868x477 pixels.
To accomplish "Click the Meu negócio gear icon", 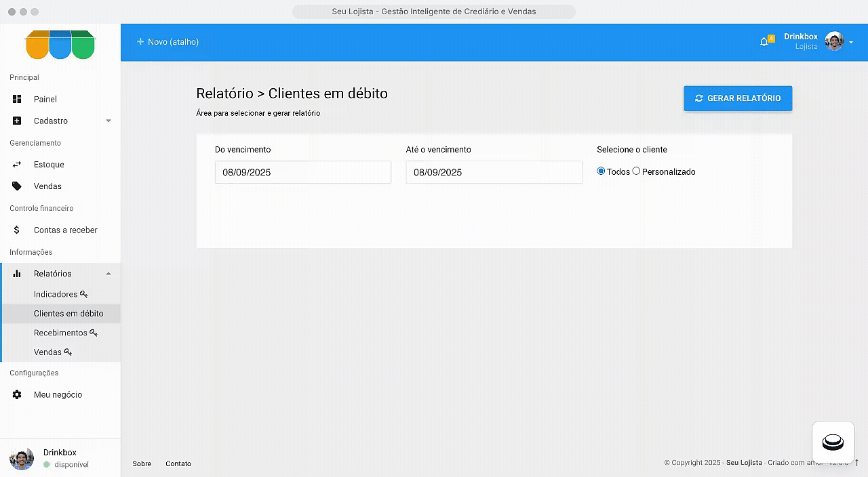I will click(17, 395).
